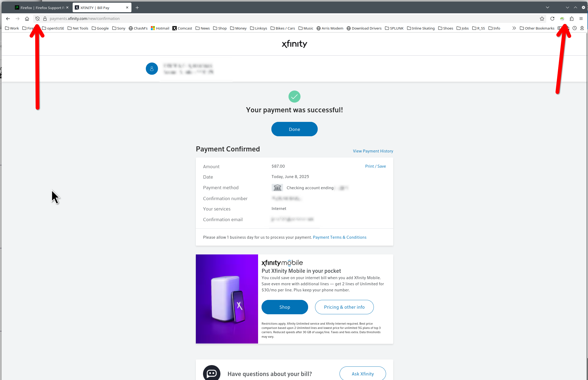Open a new tab with plus button

pyautogui.click(x=137, y=8)
